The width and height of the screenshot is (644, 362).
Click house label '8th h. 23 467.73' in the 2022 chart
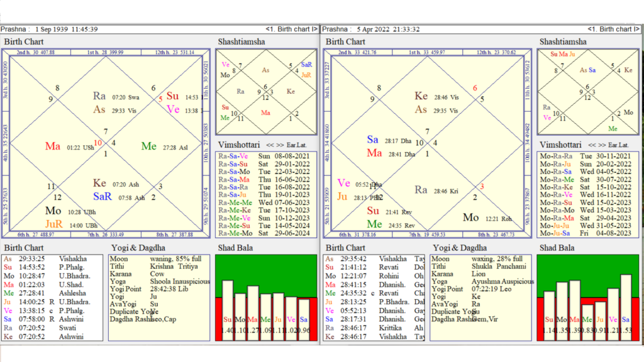pyautogui.click(x=496, y=235)
